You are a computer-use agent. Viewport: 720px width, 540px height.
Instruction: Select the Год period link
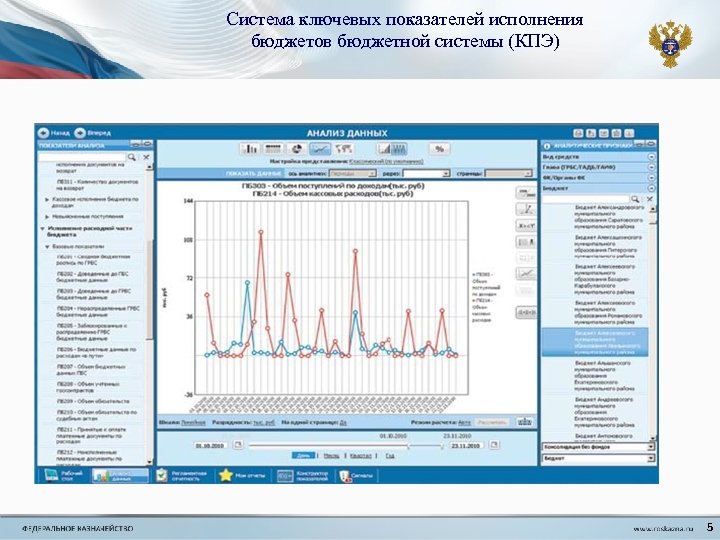coord(390,456)
